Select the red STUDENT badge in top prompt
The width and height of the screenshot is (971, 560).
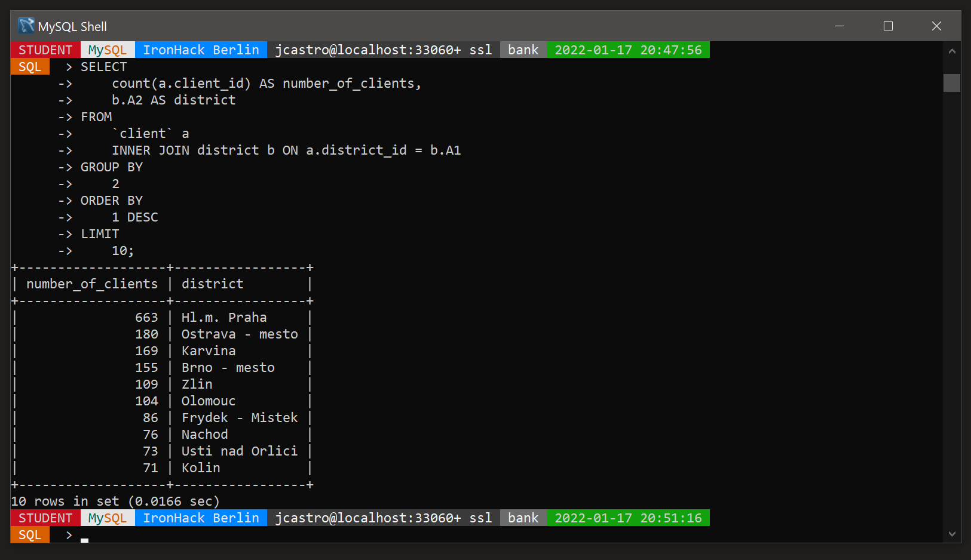click(44, 50)
